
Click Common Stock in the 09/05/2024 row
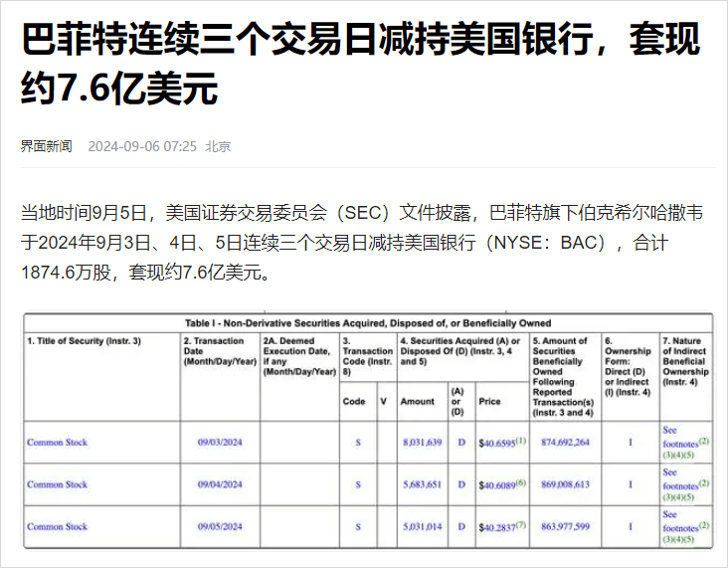click(x=57, y=526)
